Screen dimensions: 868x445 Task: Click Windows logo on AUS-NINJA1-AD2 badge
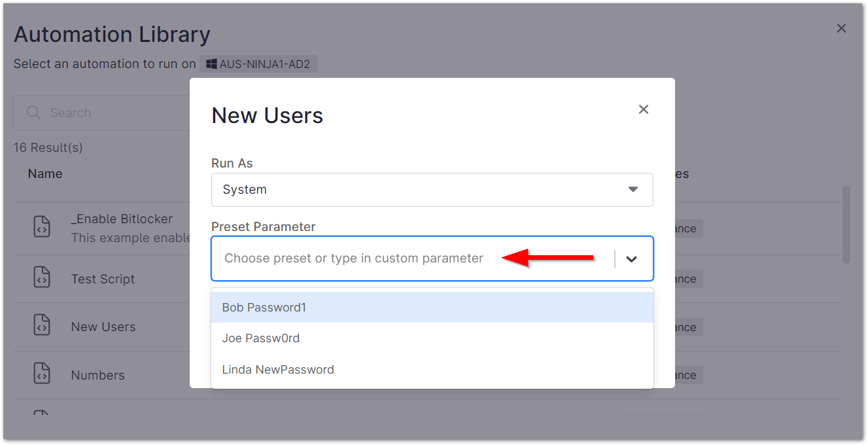211,64
